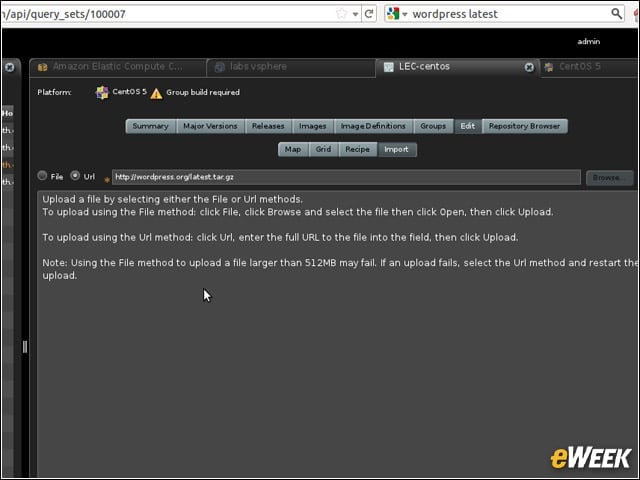Close the partially hidden left tab

coord(10,67)
